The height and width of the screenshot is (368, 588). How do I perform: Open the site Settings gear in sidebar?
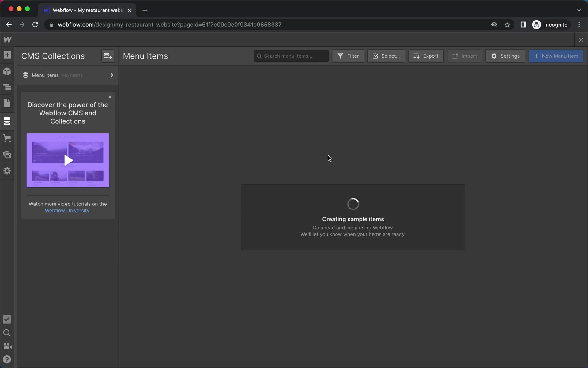click(x=7, y=171)
